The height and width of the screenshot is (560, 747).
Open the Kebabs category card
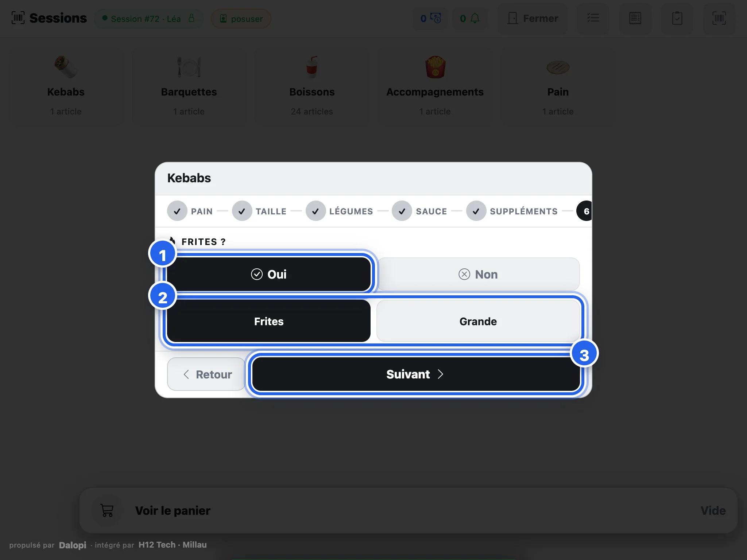coord(66,86)
